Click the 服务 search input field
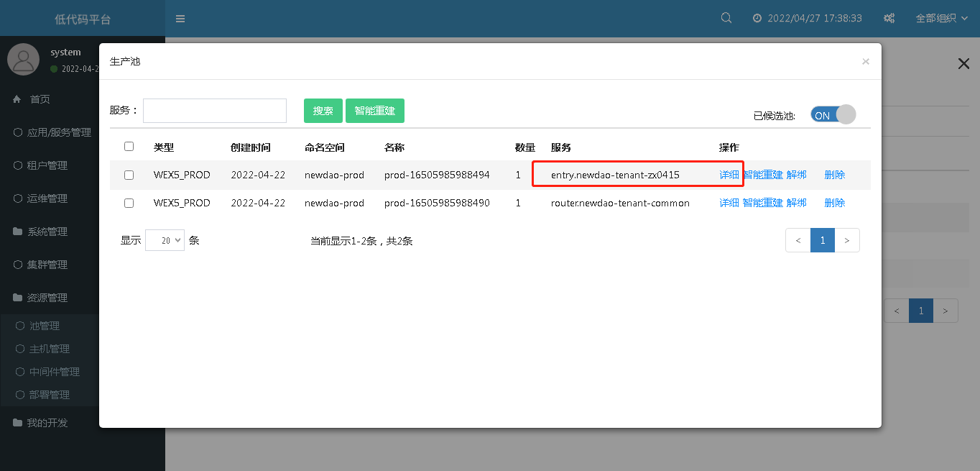 (x=215, y=111)
